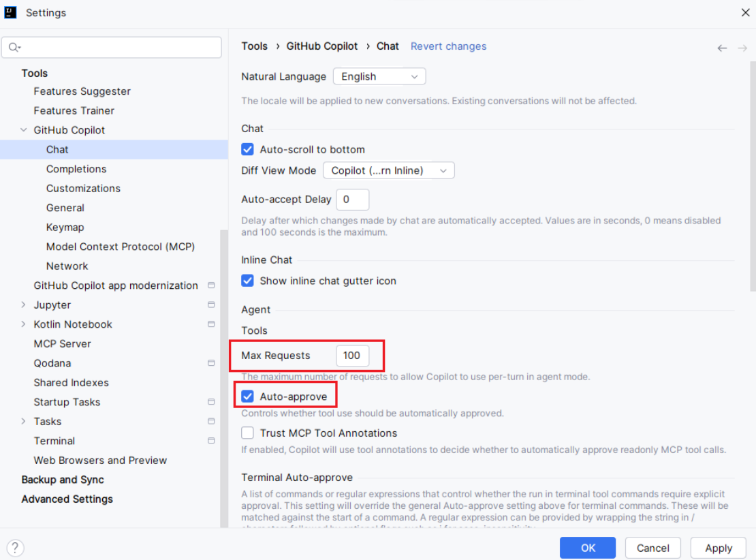This screenshot has width=756, height=560.
Task: Open Startup Tasks settings page
Action: tap(67, 402)
